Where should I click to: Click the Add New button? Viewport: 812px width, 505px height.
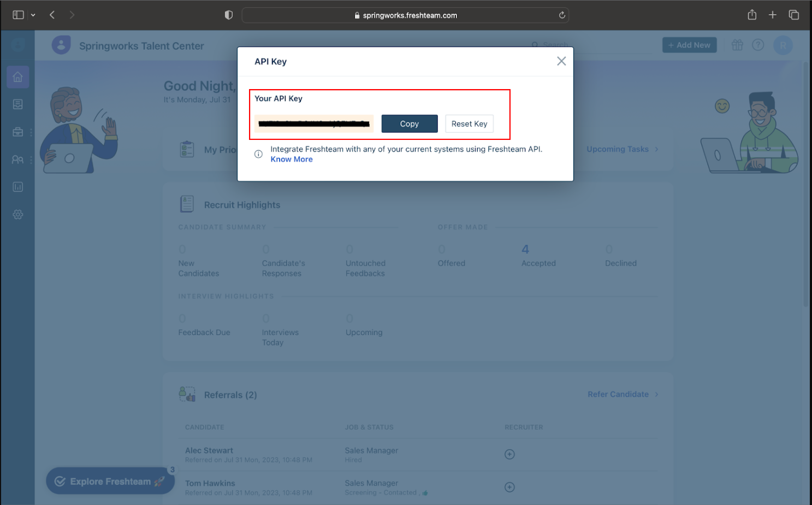point(689,45)
